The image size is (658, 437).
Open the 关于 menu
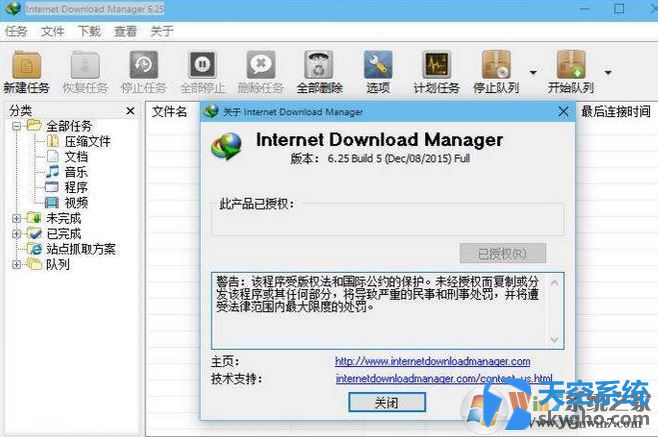[162, 31]
